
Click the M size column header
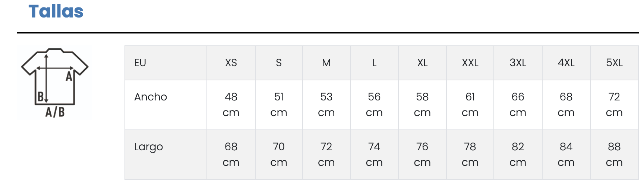(326, 63)
